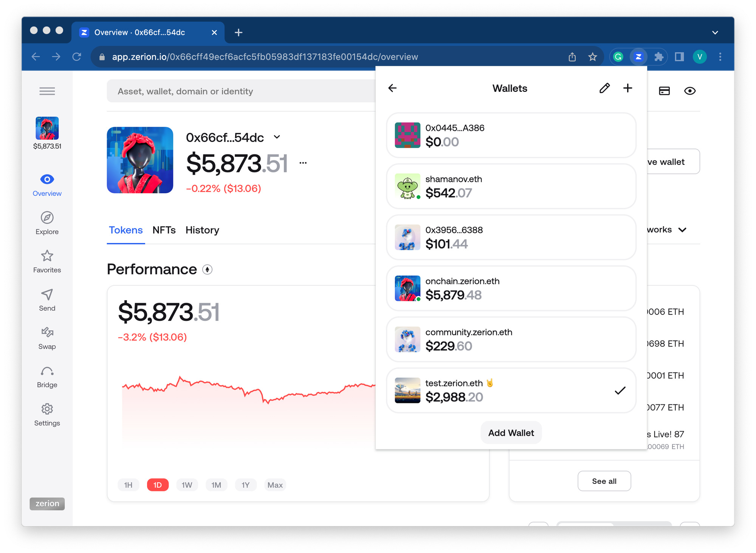This screenshot has height=553, width=756.
Task: Select the onchain.zerion.eth wallet
Action: [511, 288]
